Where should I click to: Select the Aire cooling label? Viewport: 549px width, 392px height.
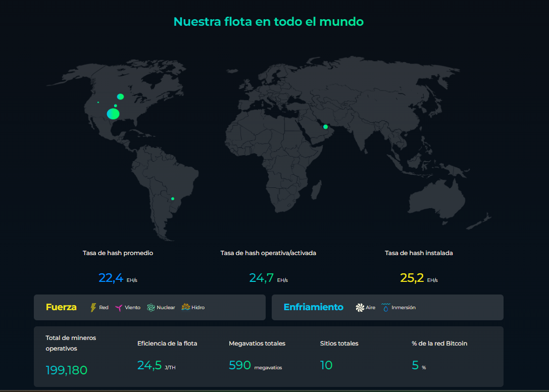(x=370, y=308)
